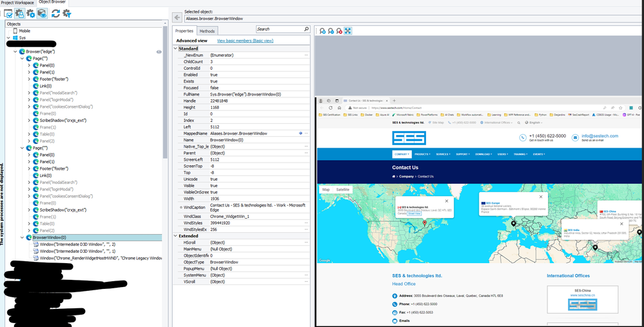
Task: Click the View basic members link
Action: 245,41
